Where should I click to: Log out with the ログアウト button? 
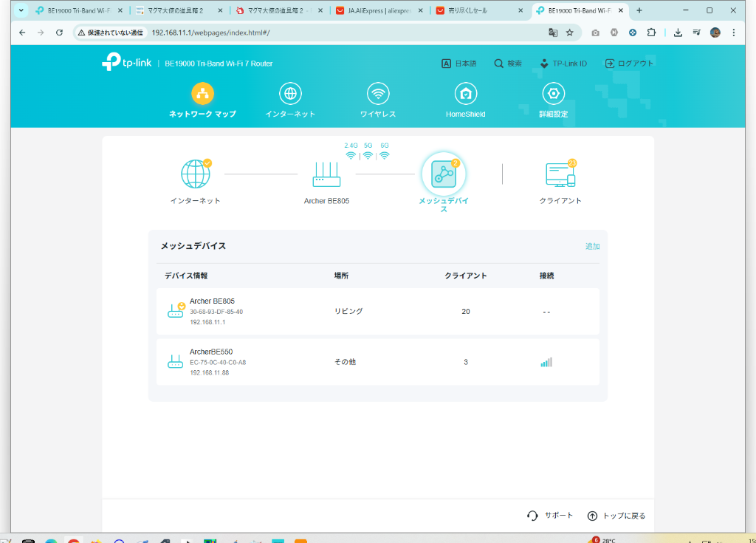pyautogui.click(x=629, y=64)
